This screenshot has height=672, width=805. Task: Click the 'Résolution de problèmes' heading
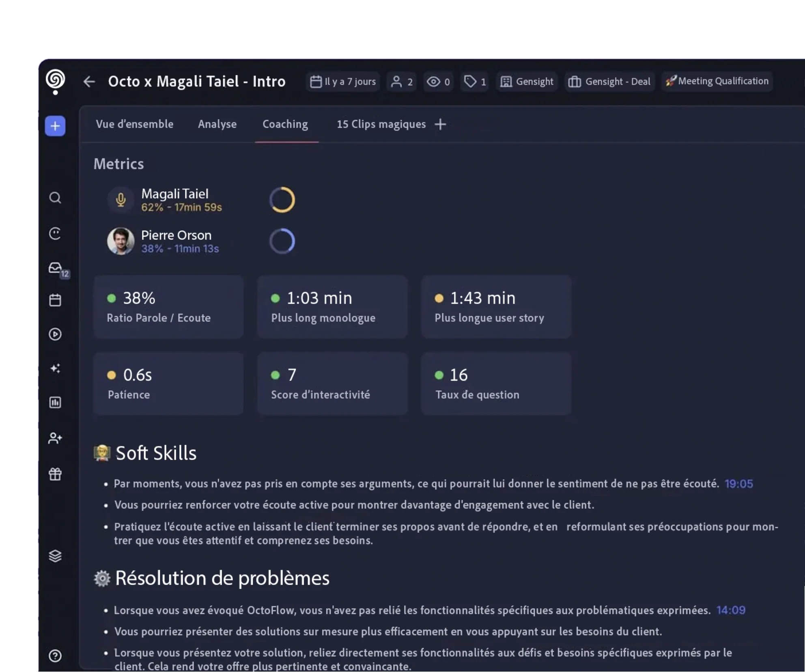click(222, 578)
